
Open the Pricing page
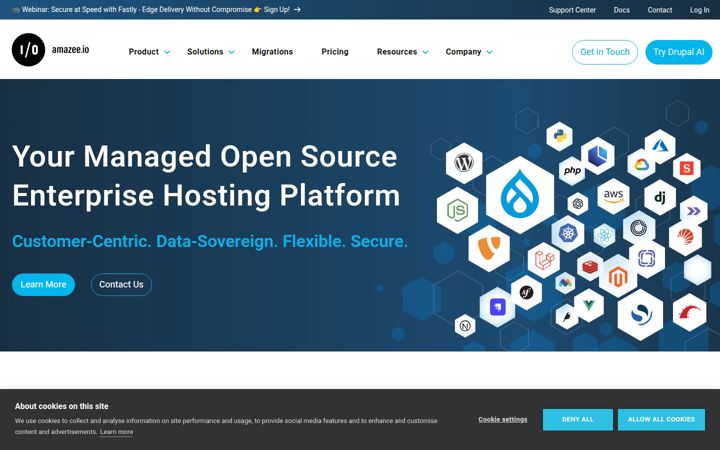pos(335,52)
